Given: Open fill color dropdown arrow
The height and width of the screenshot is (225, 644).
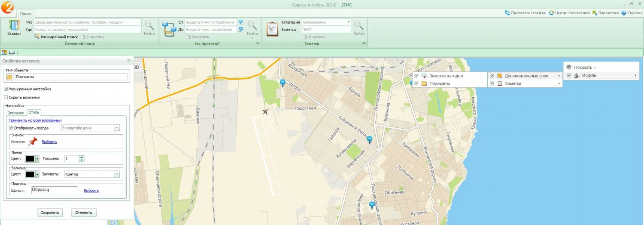Looking at the screenshot, I should pos(37,174).
